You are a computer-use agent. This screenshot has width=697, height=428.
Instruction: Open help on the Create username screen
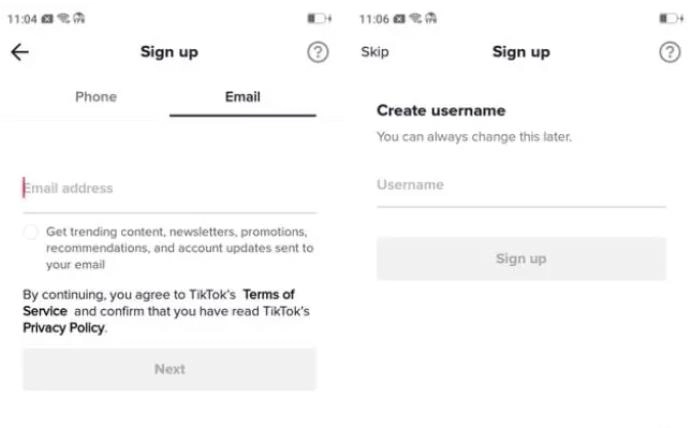point(669,52)
